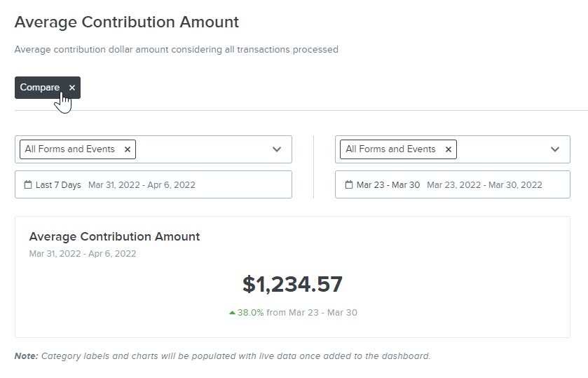Screen dimensions: 588x378
Task: Select the left All Forms and Events tag
Action: (70, 149)
